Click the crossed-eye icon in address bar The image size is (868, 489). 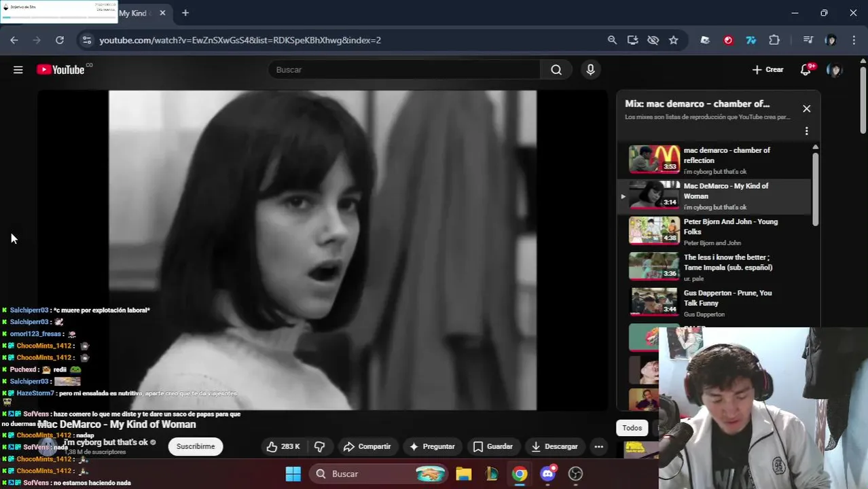653,40
